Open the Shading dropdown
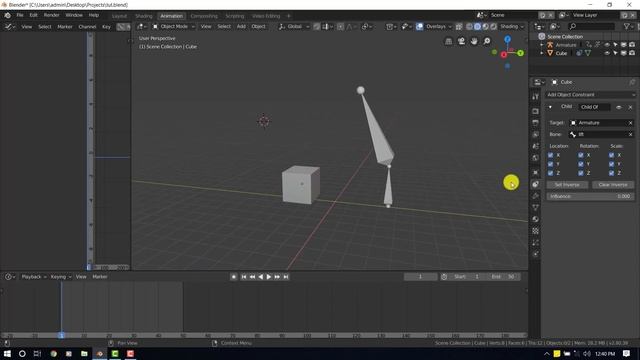The image size is (640, 360). click(x=512, y=27)
